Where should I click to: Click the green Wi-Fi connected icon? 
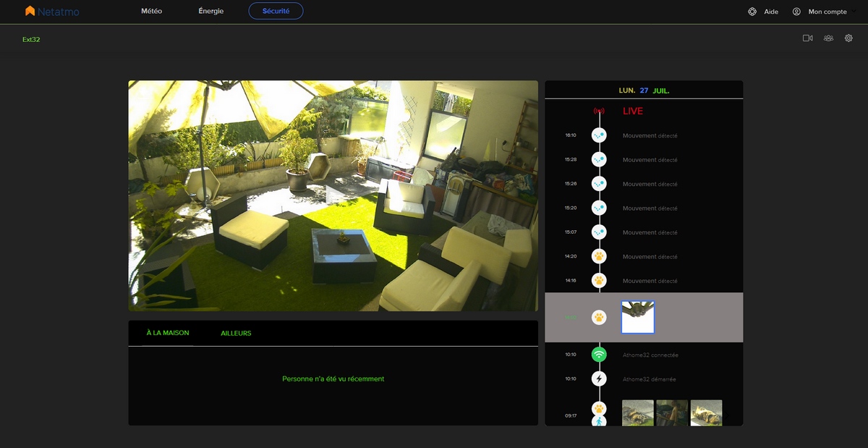[x=599, y=355]
